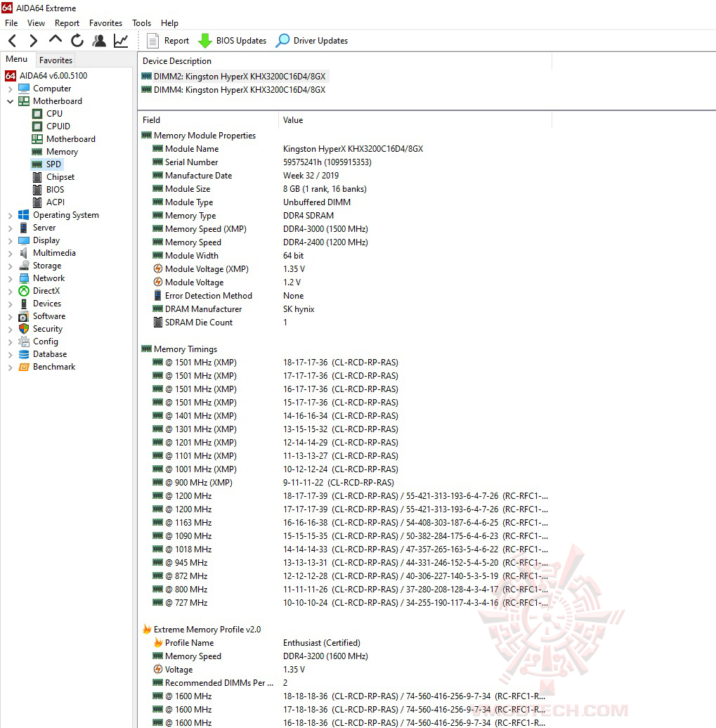The image size is (716, 728).
Task: Click the Network icon in tree
Action: pos(24,278)
